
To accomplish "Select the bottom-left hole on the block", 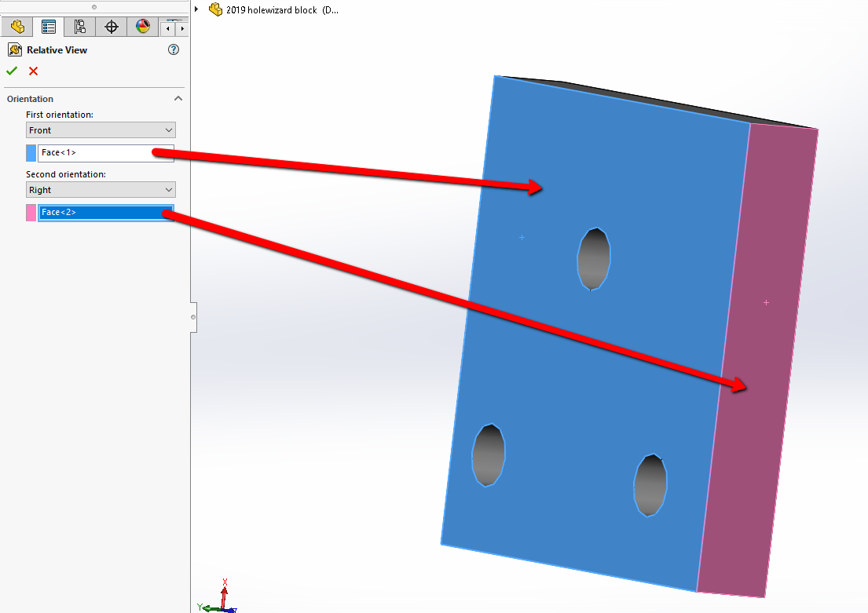I will click(489, 455).
